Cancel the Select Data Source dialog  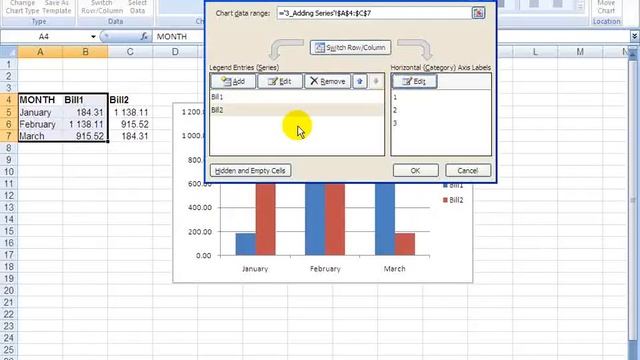click(468, 171)
